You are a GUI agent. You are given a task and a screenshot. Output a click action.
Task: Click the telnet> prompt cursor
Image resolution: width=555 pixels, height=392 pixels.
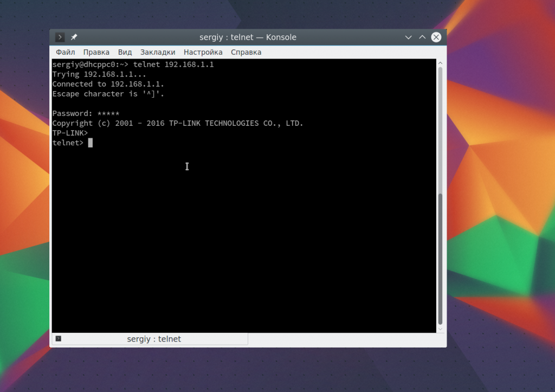coord(91,143)
